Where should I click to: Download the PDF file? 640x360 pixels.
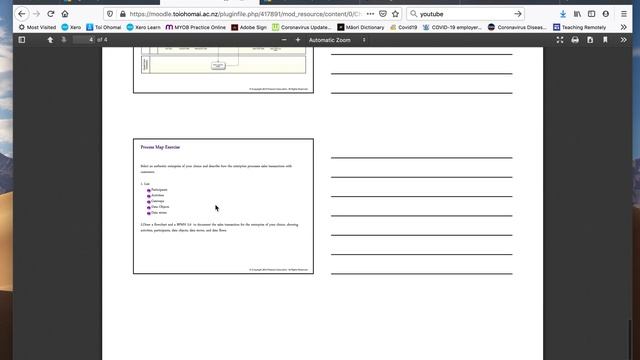(590, 40)
